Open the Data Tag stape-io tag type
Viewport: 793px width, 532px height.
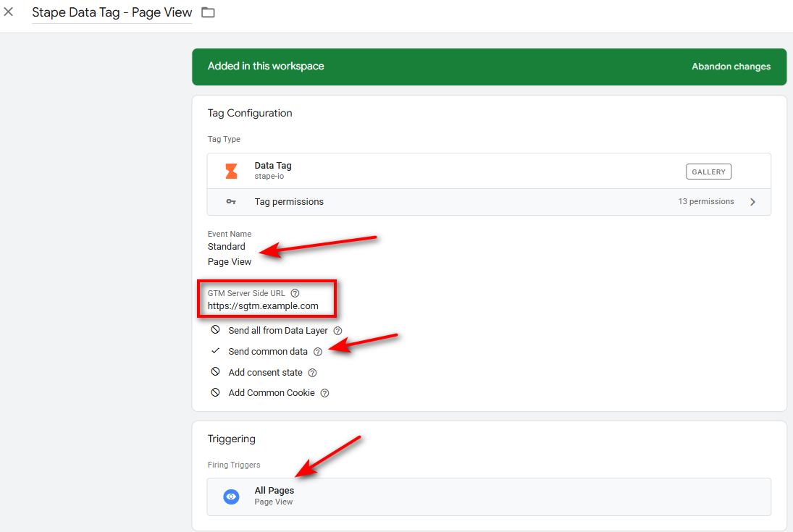489,171
